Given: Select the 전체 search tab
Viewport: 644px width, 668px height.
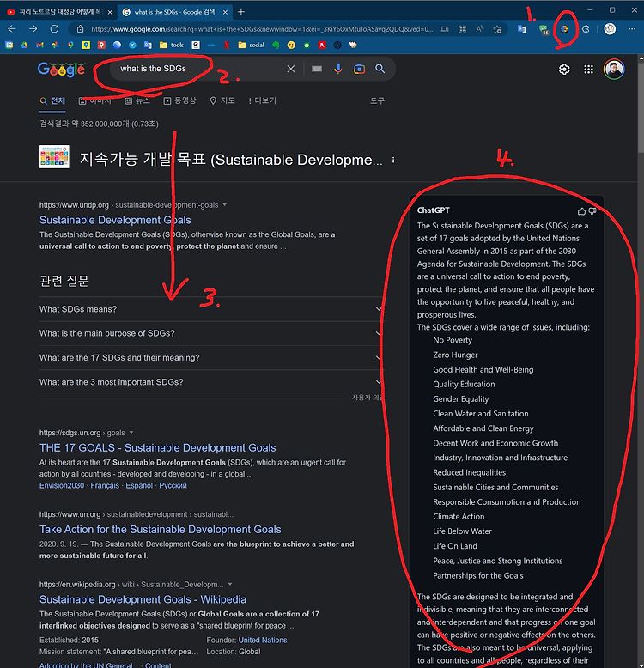Looking at the screenshot, I should coord(52,100).
